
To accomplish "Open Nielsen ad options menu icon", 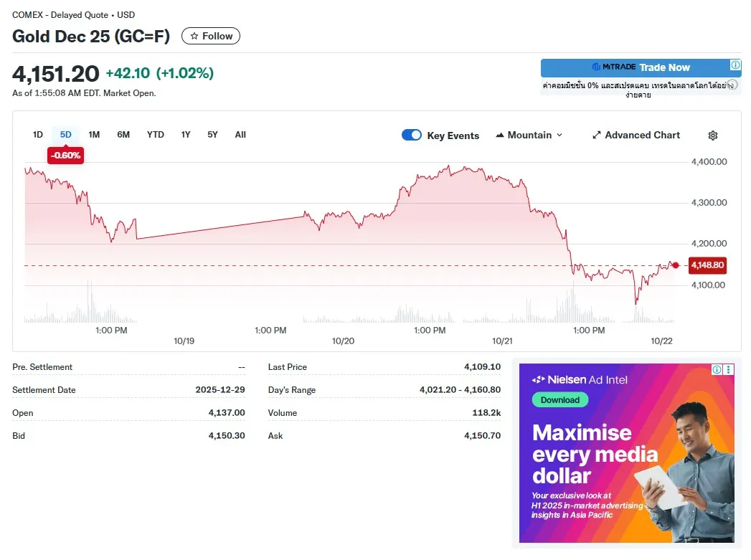I will pos(729,369).
